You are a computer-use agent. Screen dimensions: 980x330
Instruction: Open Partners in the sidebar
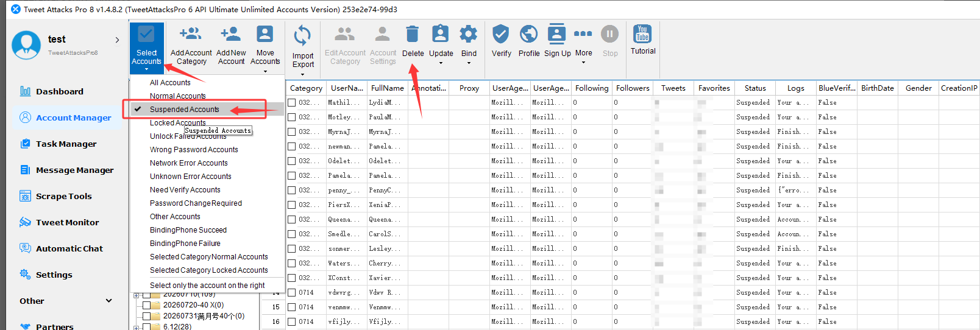(47, 326)
